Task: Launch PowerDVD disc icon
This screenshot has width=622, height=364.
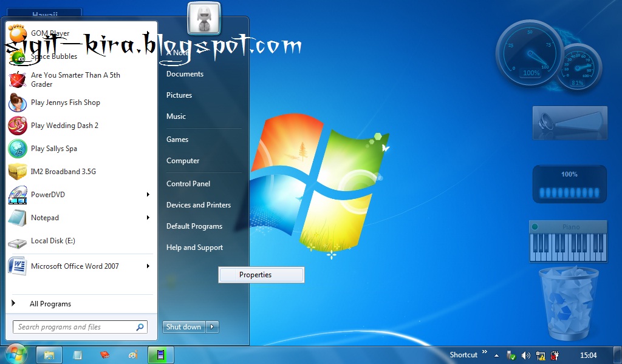Action: (18, 195)
